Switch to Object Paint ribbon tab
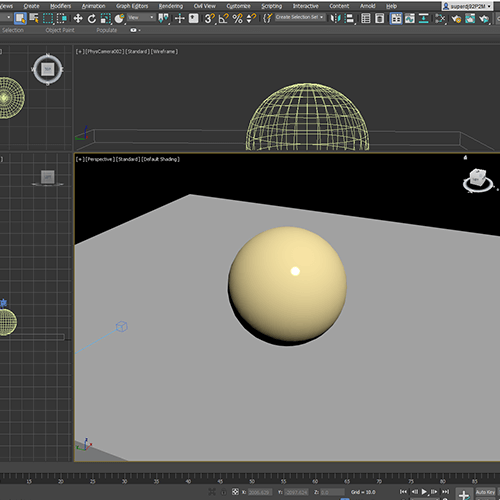The width and height of the screenshot is (500, 500). pyautogui.click(x=60, y=30)
